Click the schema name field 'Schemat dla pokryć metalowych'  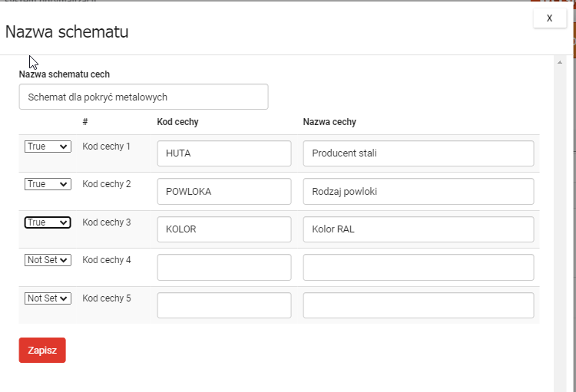tap(144, 97)
